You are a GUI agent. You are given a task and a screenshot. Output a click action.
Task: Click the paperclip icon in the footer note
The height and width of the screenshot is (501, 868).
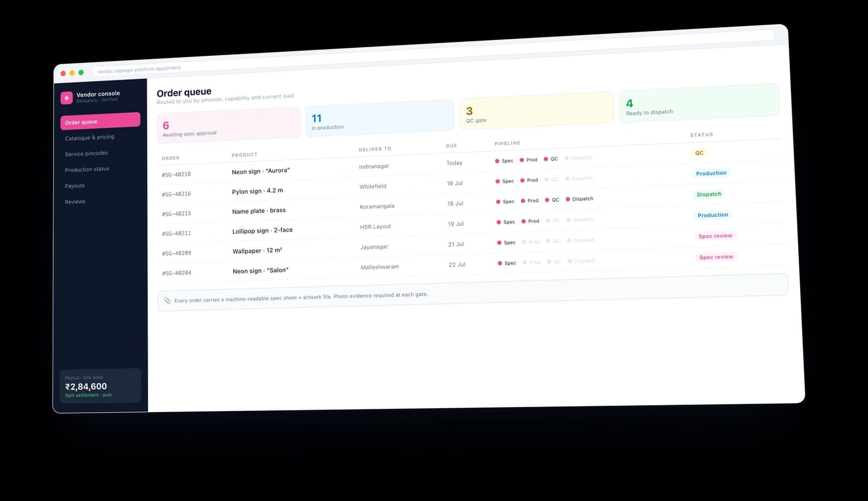click(x=167, y=300)
